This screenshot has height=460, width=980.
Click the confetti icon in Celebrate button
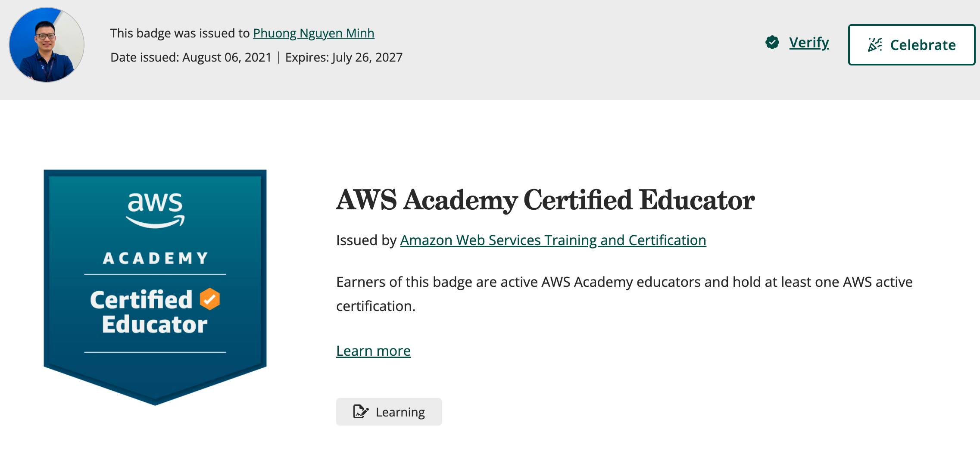pyautogui.click(x=875, y=45)
